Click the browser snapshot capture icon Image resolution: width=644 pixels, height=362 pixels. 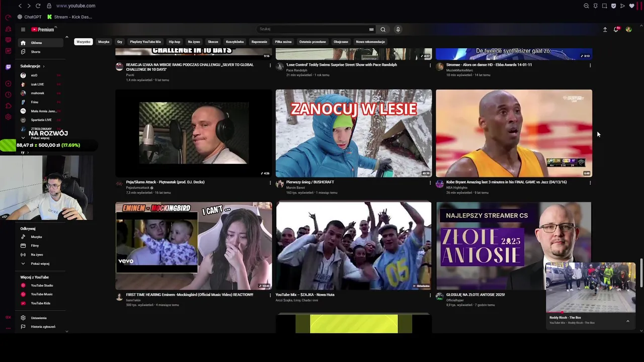[604, 6]
